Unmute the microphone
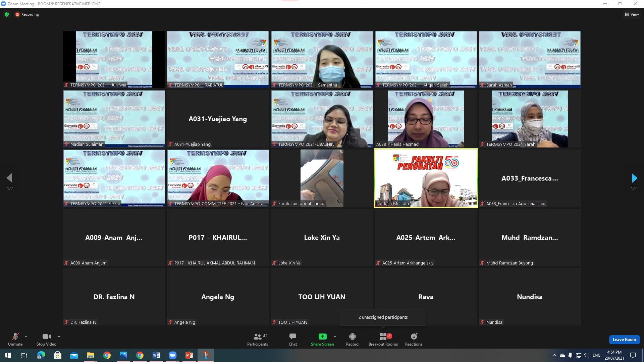The image size is (644, 362). point(15,339)
